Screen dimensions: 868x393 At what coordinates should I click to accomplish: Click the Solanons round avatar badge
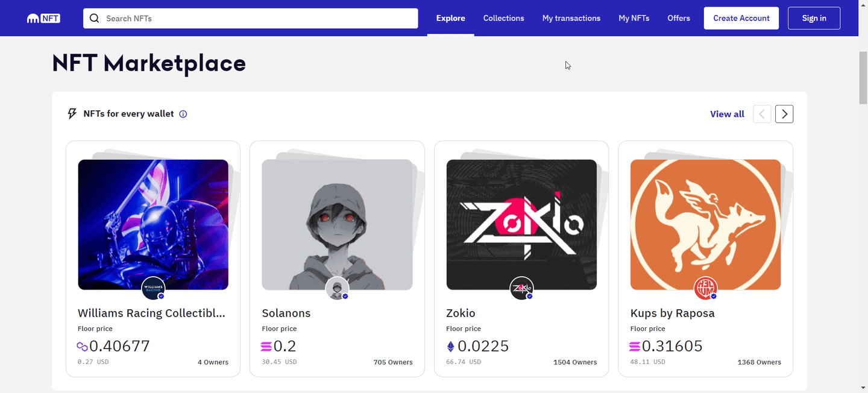pyautogui.click(x=337, y=289)
